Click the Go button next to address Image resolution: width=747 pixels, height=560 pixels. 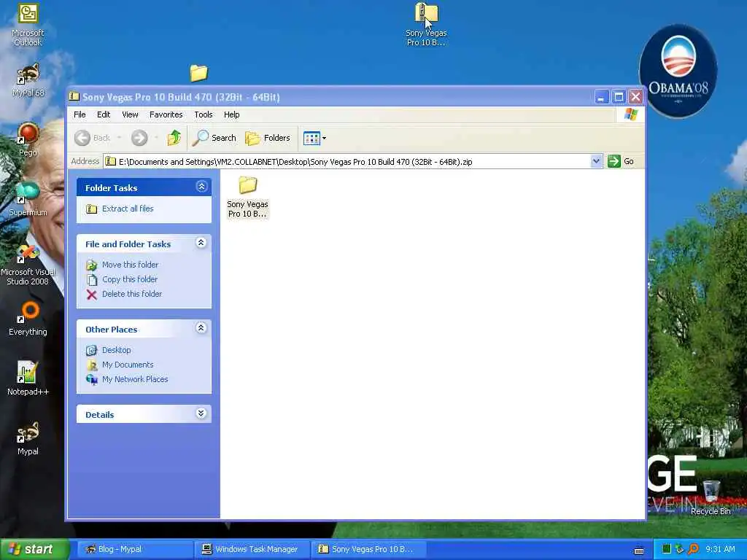621,161
